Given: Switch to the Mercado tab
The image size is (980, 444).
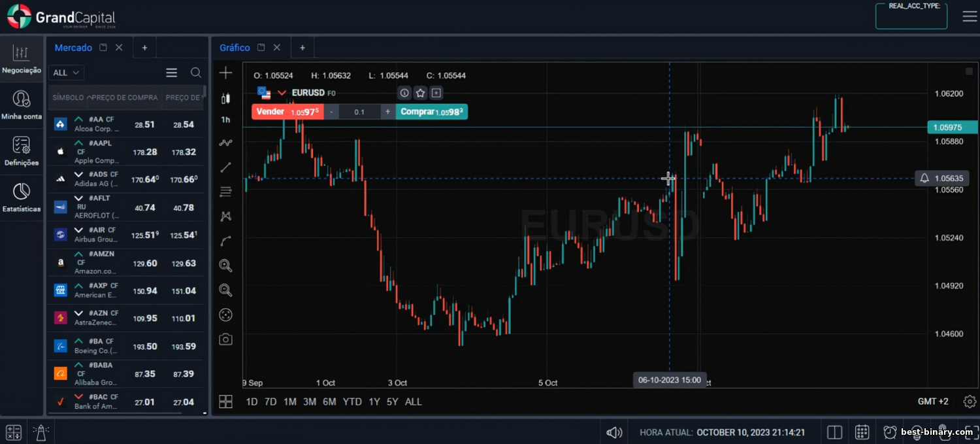Looking at the screenshot, I should coord(73,48).
